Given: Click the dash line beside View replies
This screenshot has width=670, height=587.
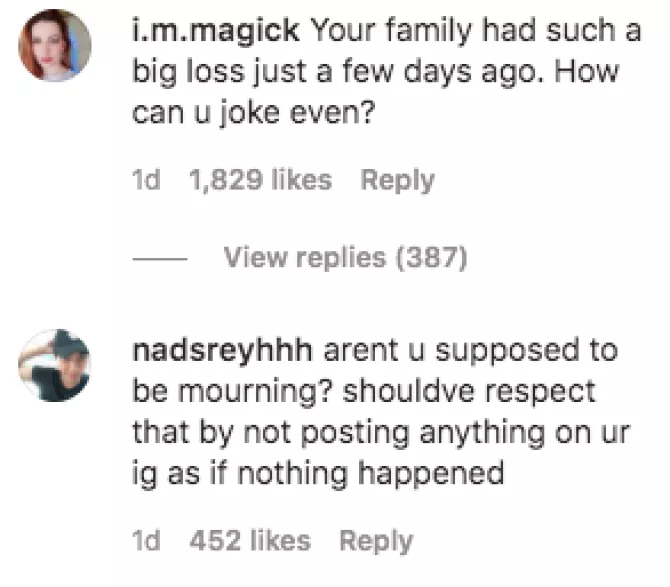Looking at the screenshot, I should click(x=159, y=259).
